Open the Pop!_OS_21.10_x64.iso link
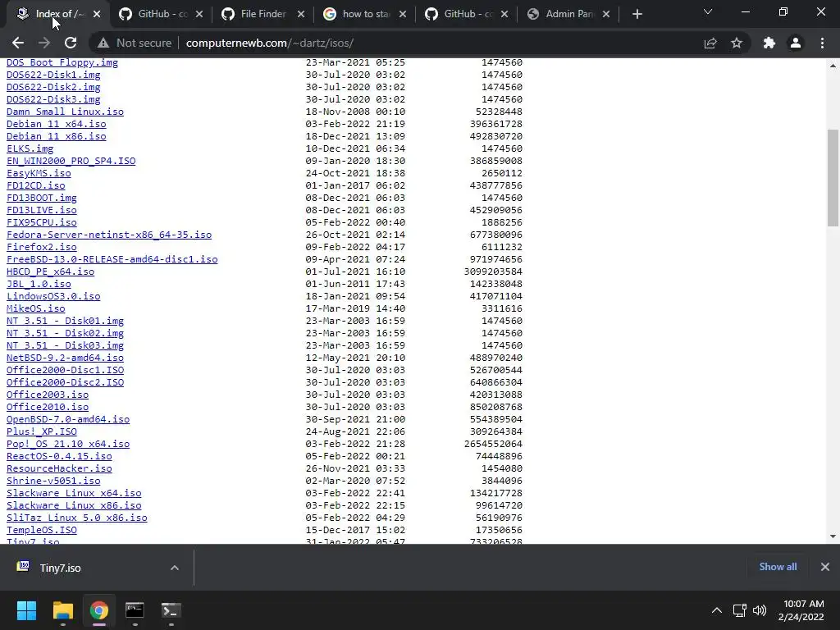This screenshot has height=630, width=840. (x=68, y=444)
